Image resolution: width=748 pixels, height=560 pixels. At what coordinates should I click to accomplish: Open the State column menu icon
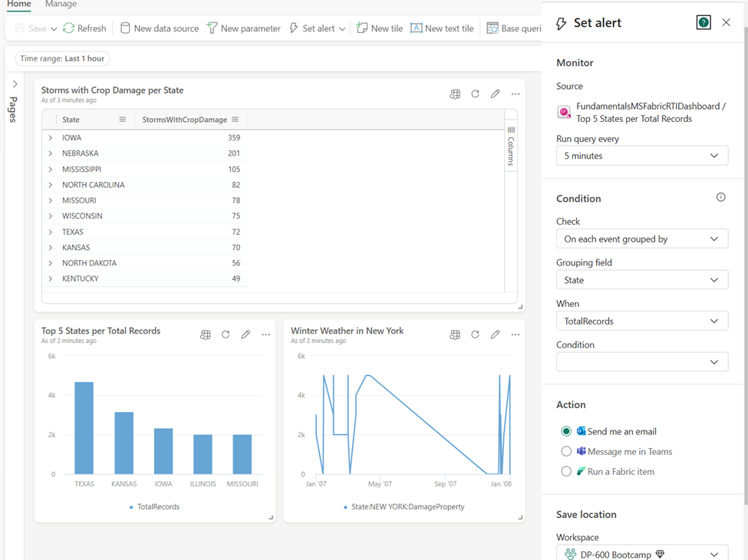(123, 119)
